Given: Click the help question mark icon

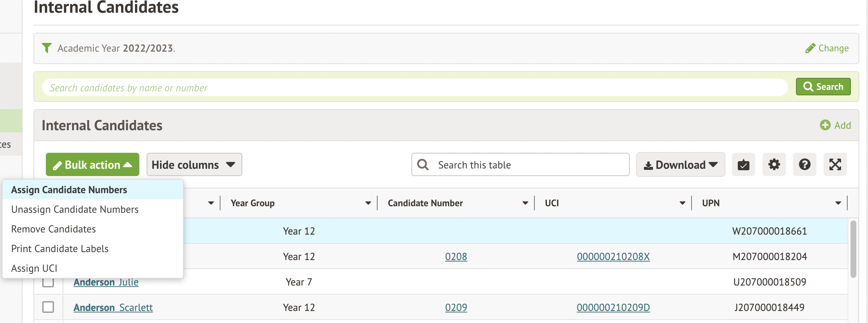Looking at the screenshot, I should tap(804, 165).
